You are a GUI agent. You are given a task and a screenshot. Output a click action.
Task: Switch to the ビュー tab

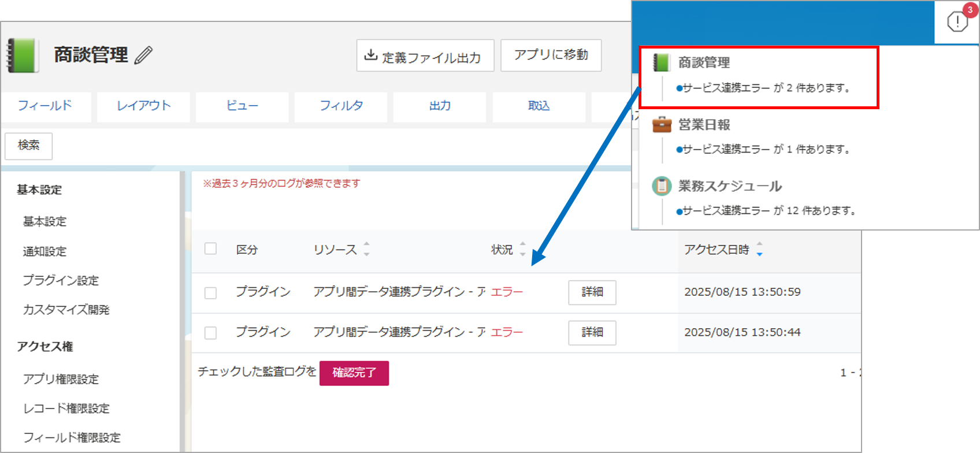point(242,106)
